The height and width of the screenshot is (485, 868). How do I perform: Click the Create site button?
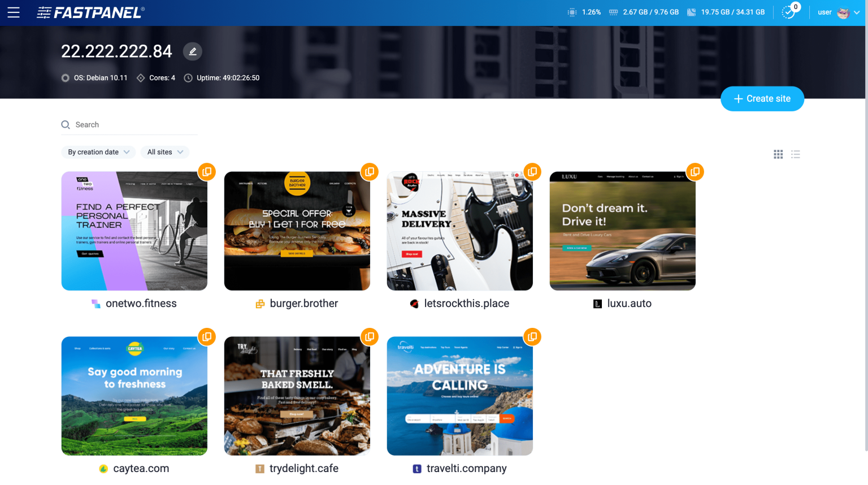762,98
